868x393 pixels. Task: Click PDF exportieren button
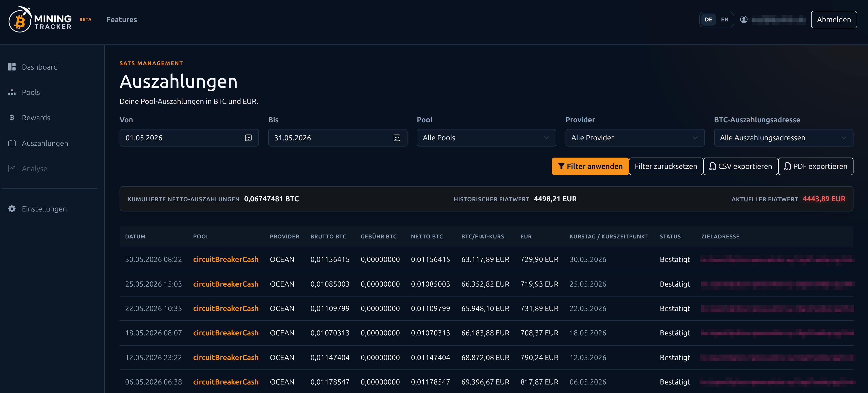[815, 166]
